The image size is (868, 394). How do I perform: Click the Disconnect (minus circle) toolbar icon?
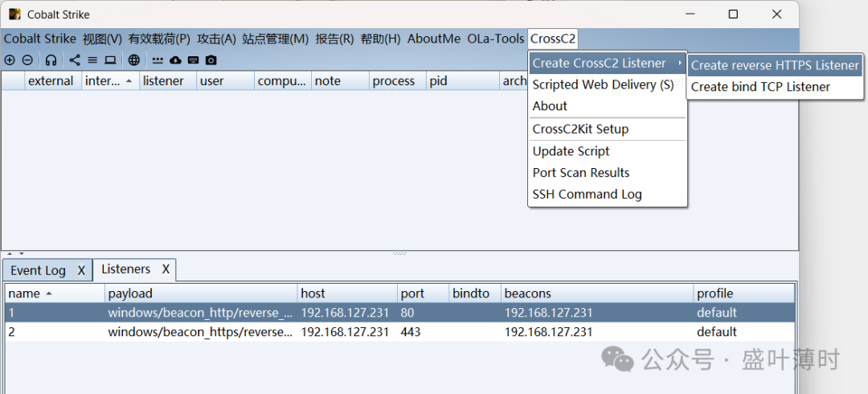tap(27, 60)
